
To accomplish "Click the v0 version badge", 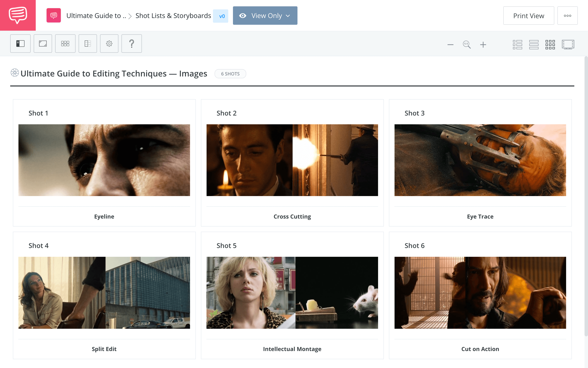I will coord(221,16).
